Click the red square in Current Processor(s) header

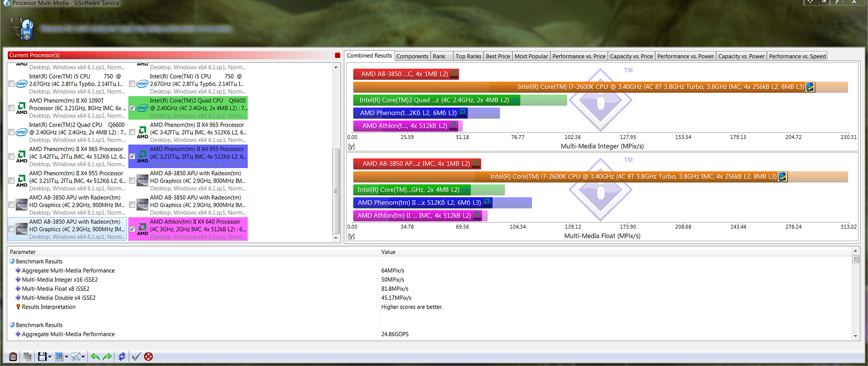337,55
